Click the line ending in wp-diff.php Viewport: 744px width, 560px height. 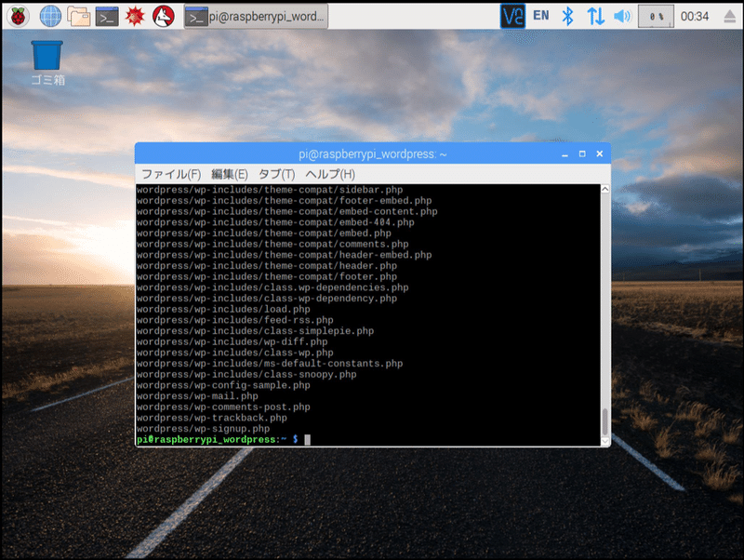point(232,342)
